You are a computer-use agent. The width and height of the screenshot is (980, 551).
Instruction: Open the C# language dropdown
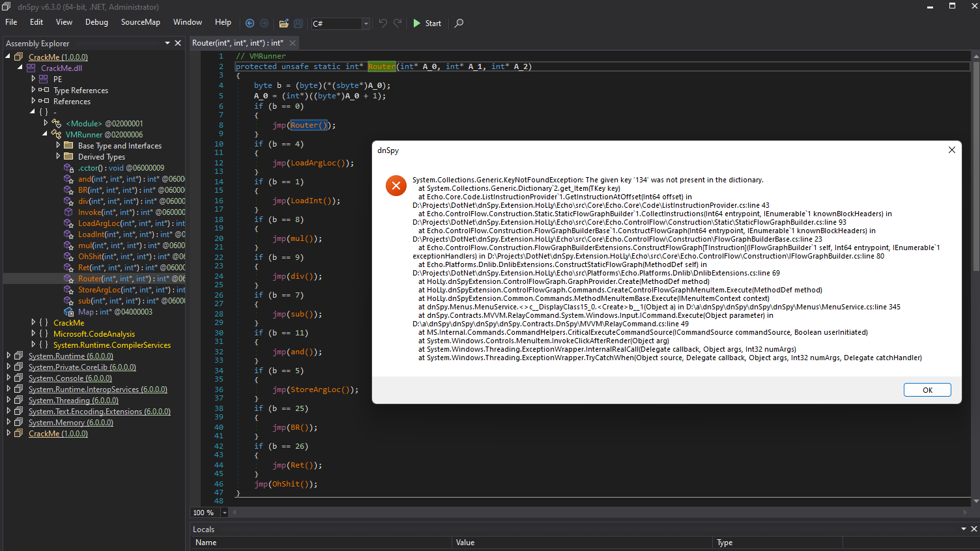[365, 23]
